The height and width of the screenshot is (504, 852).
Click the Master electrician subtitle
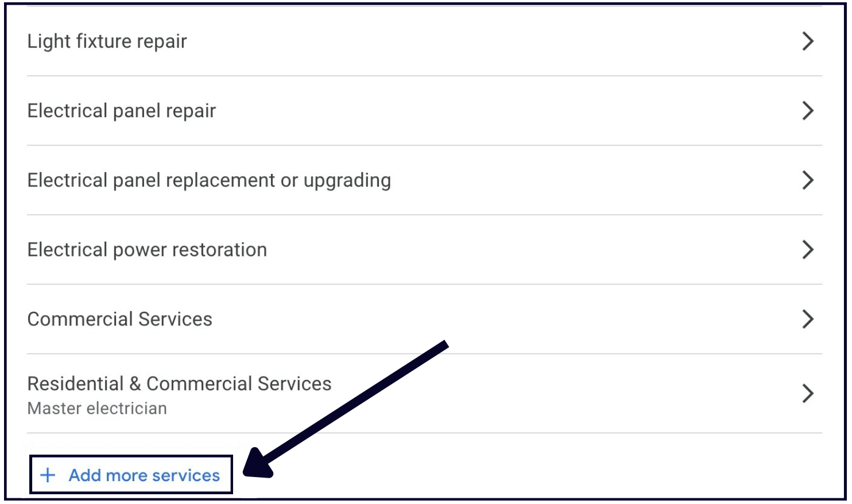pos(97,408)
